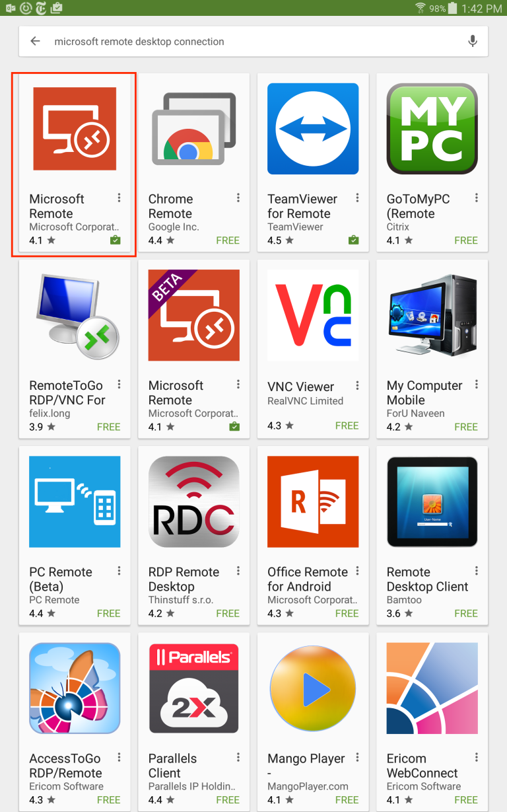Tap the Mango Player app icon
Screen dimensions: 507x812
313,688
